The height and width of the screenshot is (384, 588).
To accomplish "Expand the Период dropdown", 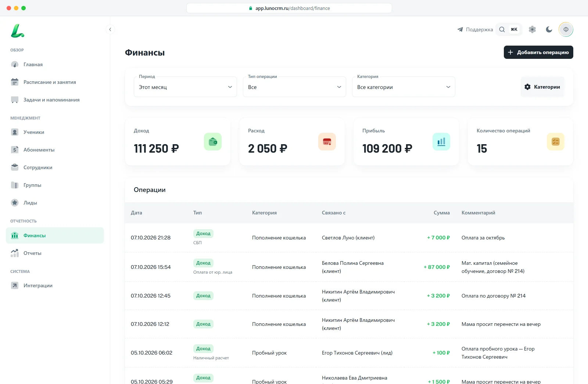I will click(x=185, y=87).
